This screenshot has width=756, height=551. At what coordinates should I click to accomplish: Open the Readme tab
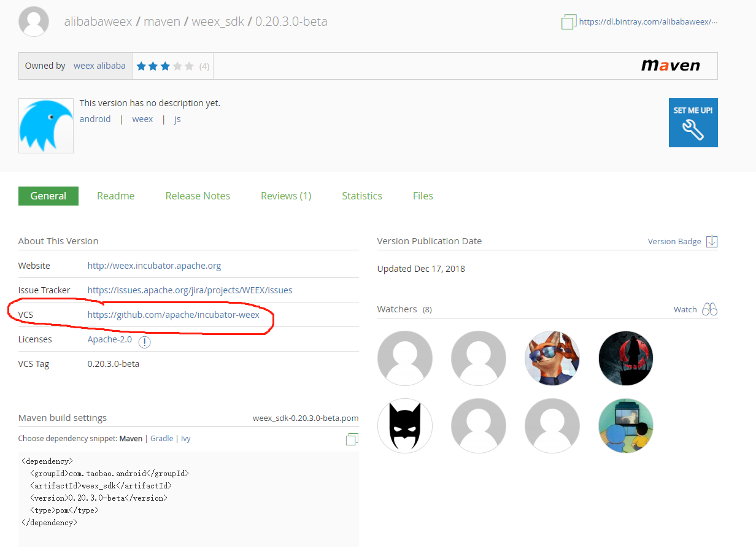pos(116,196)
